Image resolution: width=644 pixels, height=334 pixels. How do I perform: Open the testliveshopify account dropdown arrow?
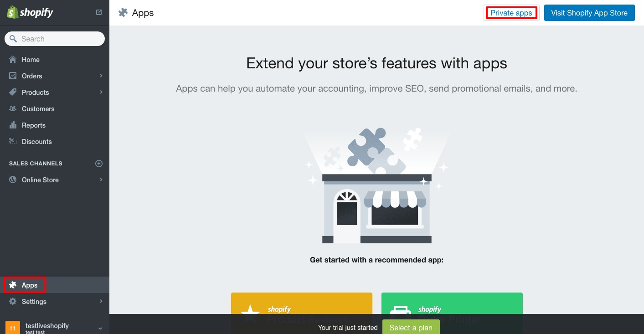[100, 329]
